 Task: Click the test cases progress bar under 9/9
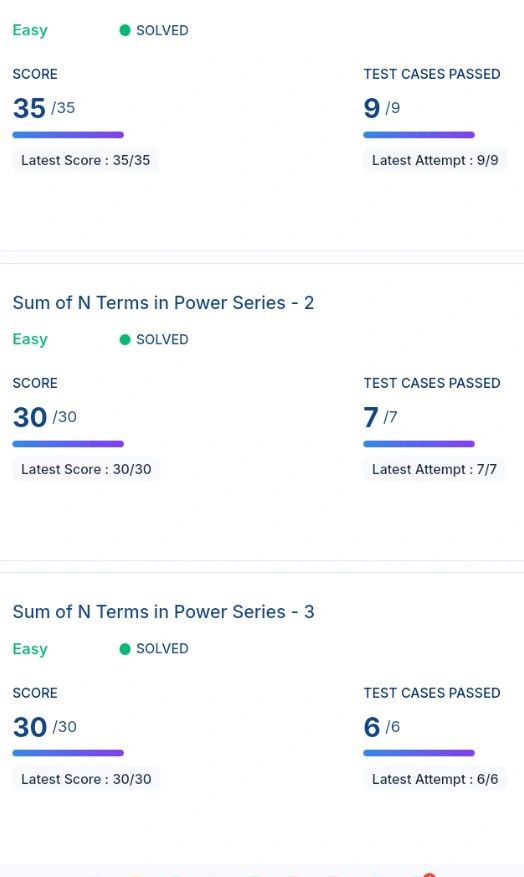point(419,135)
